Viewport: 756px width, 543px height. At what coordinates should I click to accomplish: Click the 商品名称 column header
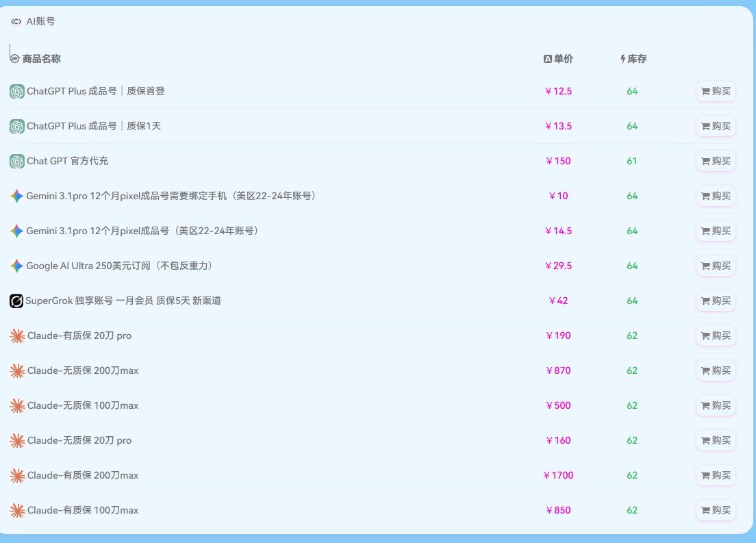(x=42, y=59)
